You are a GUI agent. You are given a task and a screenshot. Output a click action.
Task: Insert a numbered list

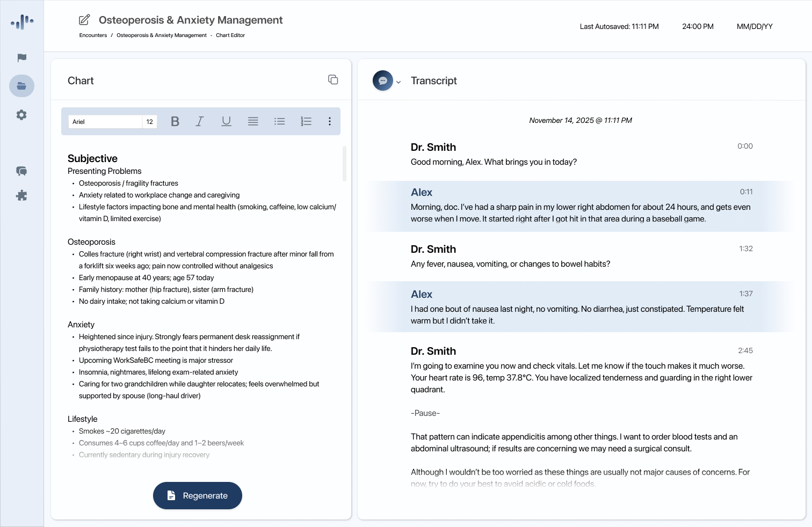tap(306, 121)
